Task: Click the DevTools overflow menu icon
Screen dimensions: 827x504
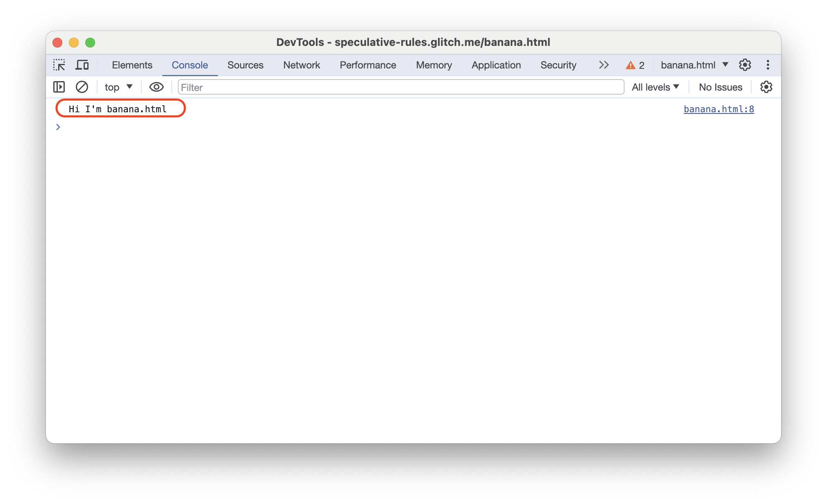Action: coord(767,65)
